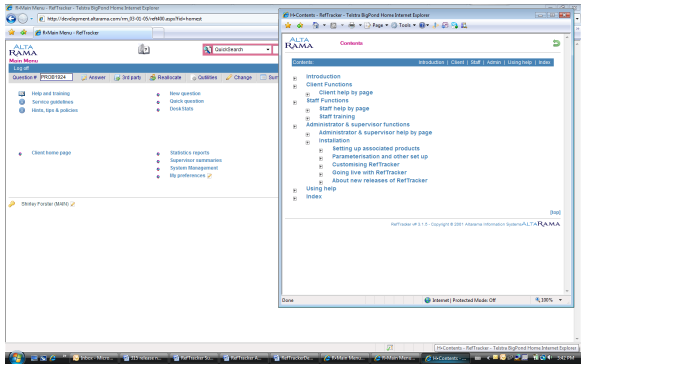Expand the Staff Functions tree node
Screen dimensions: 681x383
295,102
